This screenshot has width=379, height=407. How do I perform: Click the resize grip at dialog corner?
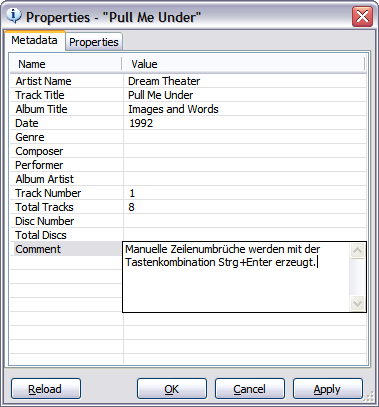[369, 396]
